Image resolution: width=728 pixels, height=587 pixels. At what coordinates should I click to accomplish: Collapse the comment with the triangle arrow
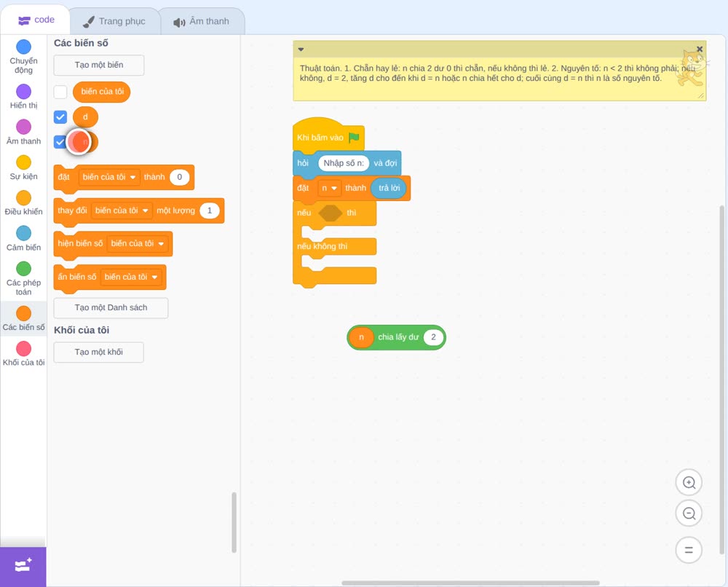point(301,50)
